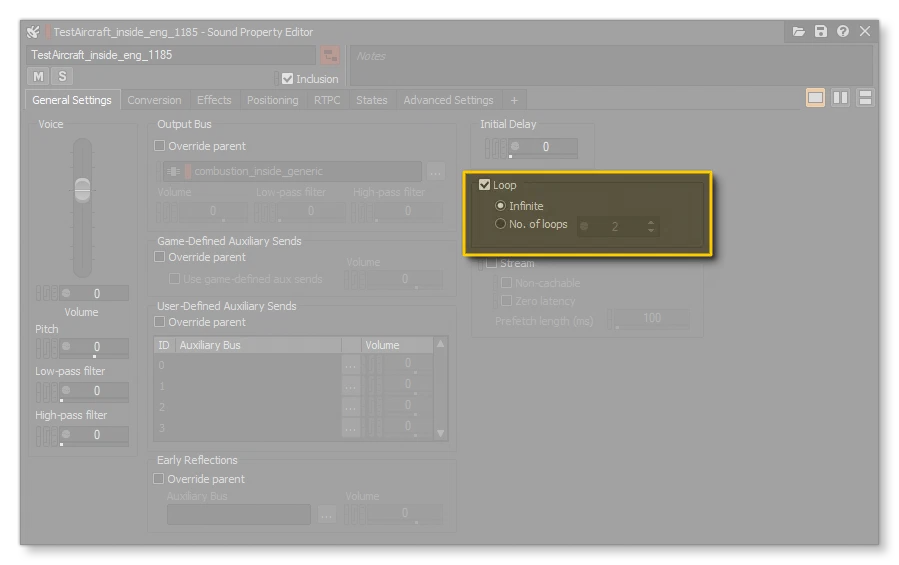Click the Auxiliary Bus column header
This screenshot has width=899, height=565.
pyautogui.click(x=258, y=345)
